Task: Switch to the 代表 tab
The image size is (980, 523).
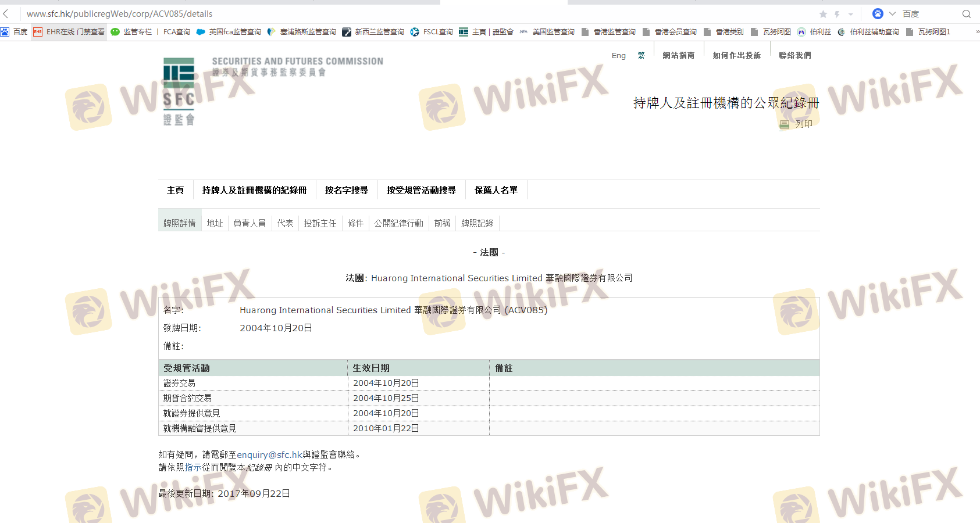Action: 286,223
